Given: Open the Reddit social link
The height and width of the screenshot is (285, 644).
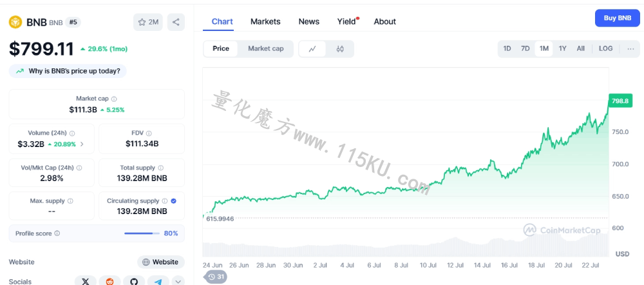Looking at the screenshot, I should (x=109, y=281).
